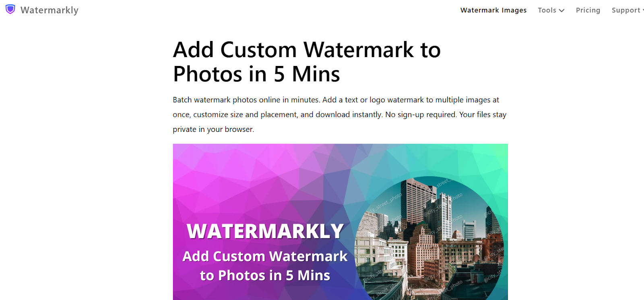Click the Watermarkly shield logo icon
The width and height of the screenshot is (644, 300).
[10, 9]
